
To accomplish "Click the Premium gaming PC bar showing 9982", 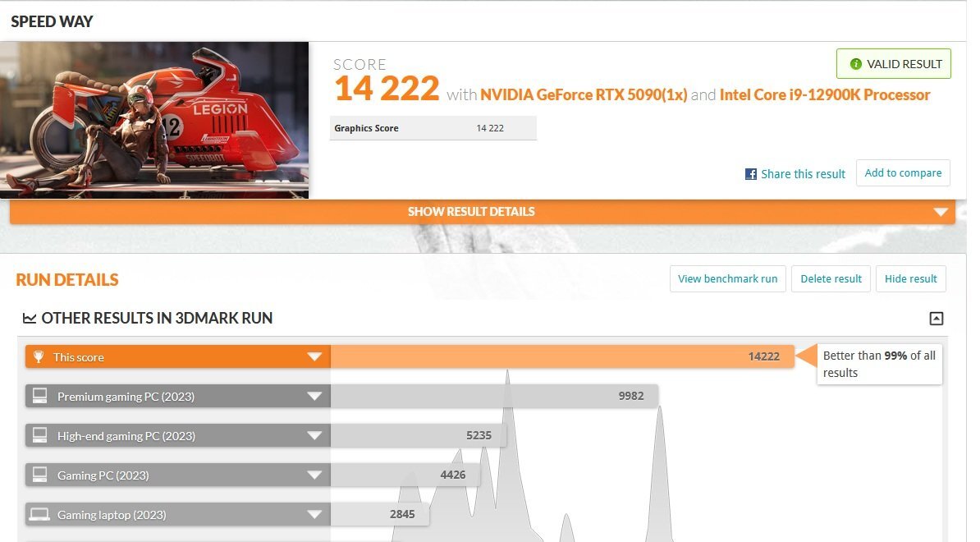I will 494,396.
